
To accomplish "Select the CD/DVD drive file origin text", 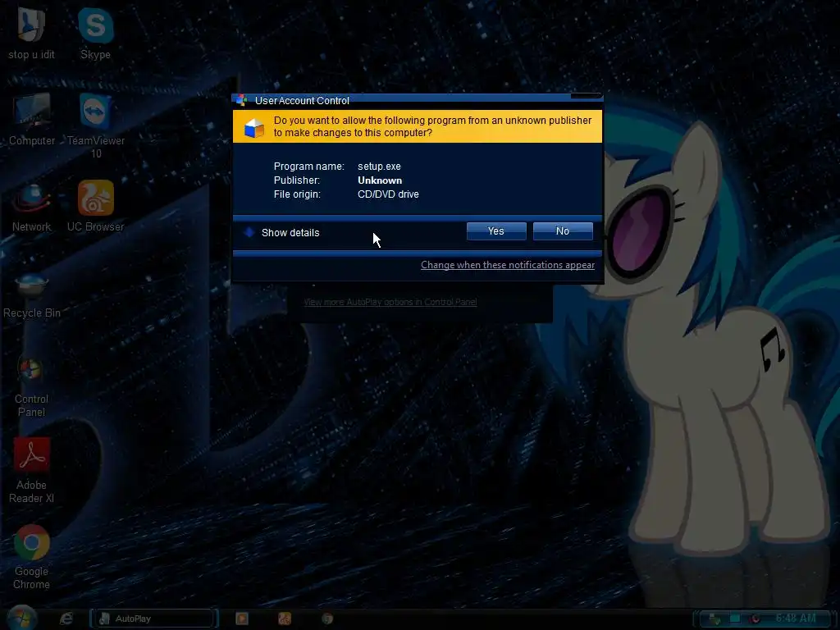I will click(388, 194).
